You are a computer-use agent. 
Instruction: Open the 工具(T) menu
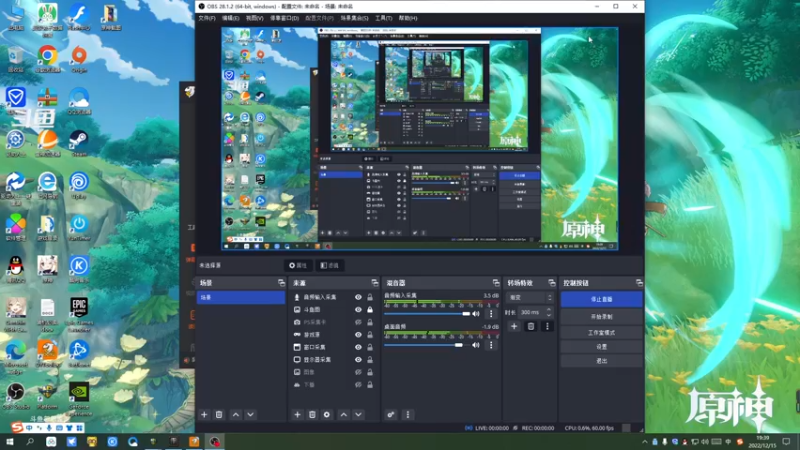pos(384,18)
